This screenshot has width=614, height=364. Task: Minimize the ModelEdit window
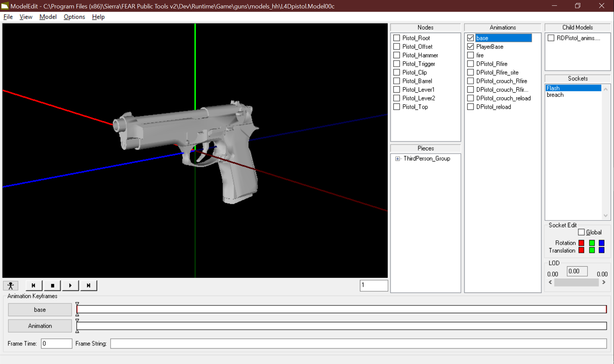click(554, 6)
